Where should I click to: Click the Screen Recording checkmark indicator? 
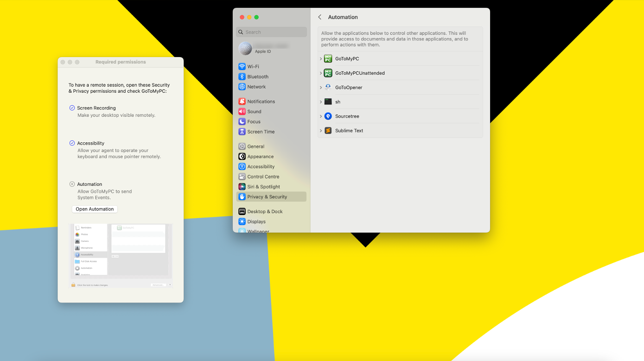tap(72, 108)
